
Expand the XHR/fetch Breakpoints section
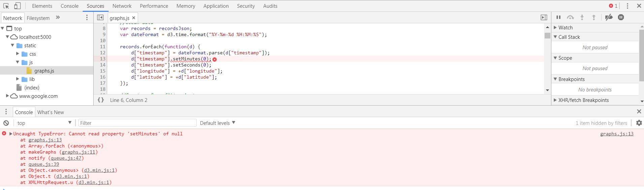(555, 100)
